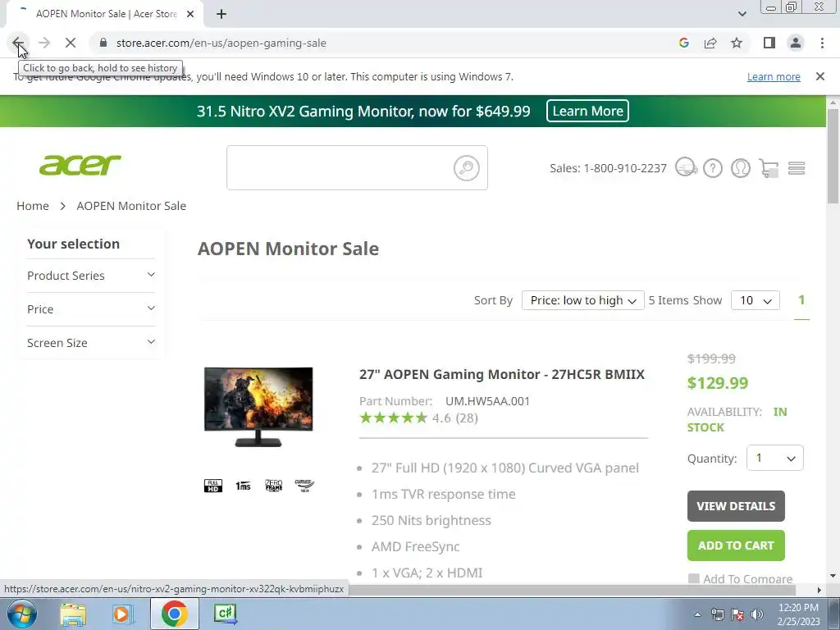Image resolution: width=840 pixels, height=630 pixels.
Task: Open Windows Start menu
Action: pos(21,614)
